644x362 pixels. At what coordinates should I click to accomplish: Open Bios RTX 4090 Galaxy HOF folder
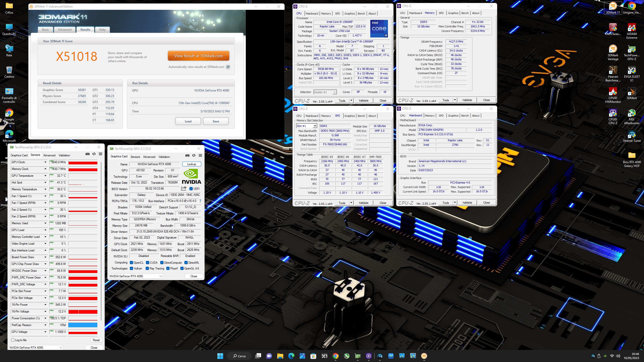point(632,159)
